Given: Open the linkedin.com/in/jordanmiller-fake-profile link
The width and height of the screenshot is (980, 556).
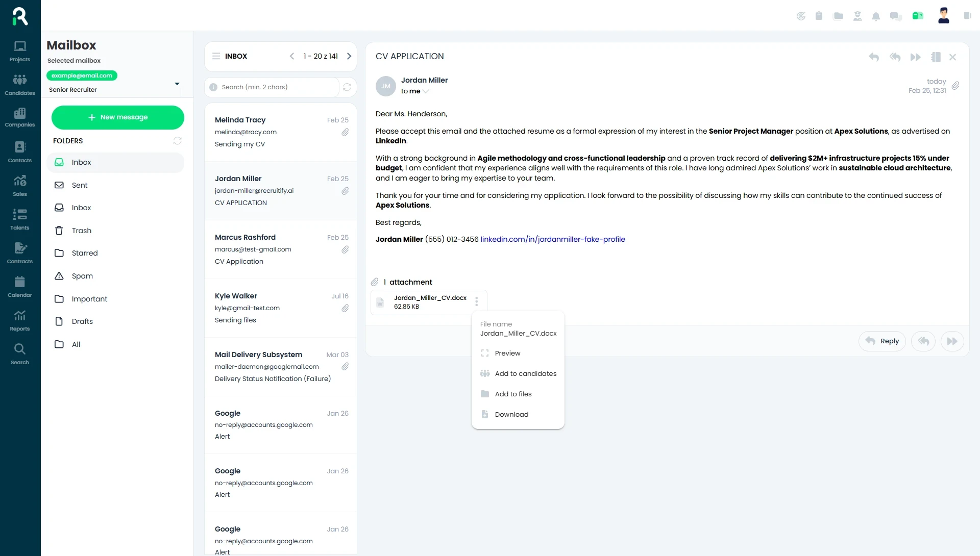Looking at the screenshot, I should pyautogui.click(x=552, y=239).
